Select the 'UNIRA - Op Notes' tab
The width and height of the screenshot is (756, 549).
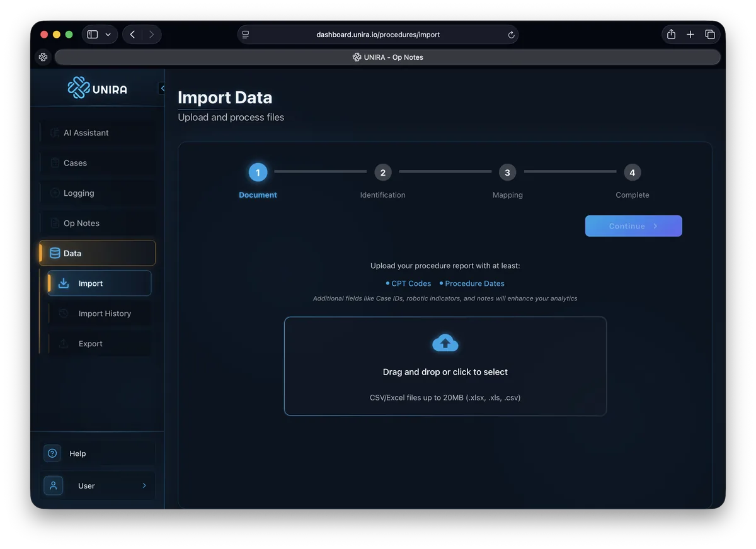click(387, 57)
